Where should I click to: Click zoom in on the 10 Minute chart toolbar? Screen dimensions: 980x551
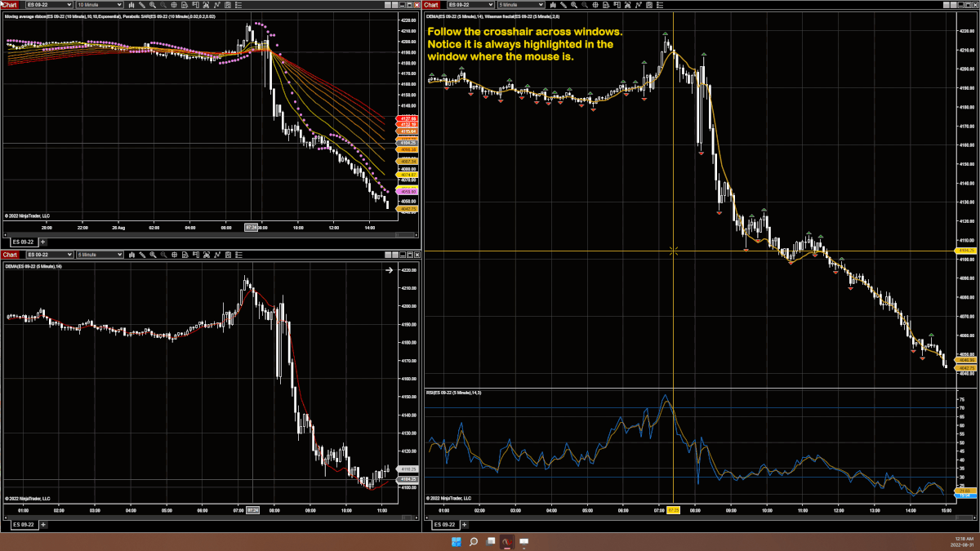152,5
